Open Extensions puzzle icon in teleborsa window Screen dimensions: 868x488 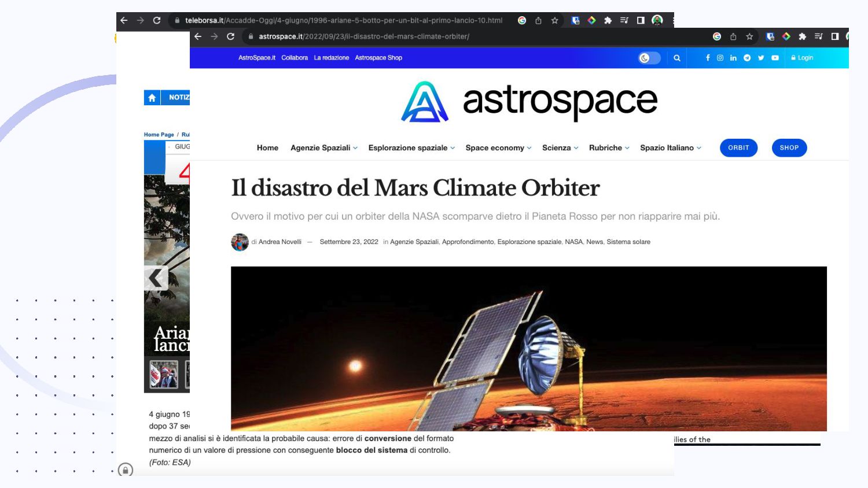point(608,20)
